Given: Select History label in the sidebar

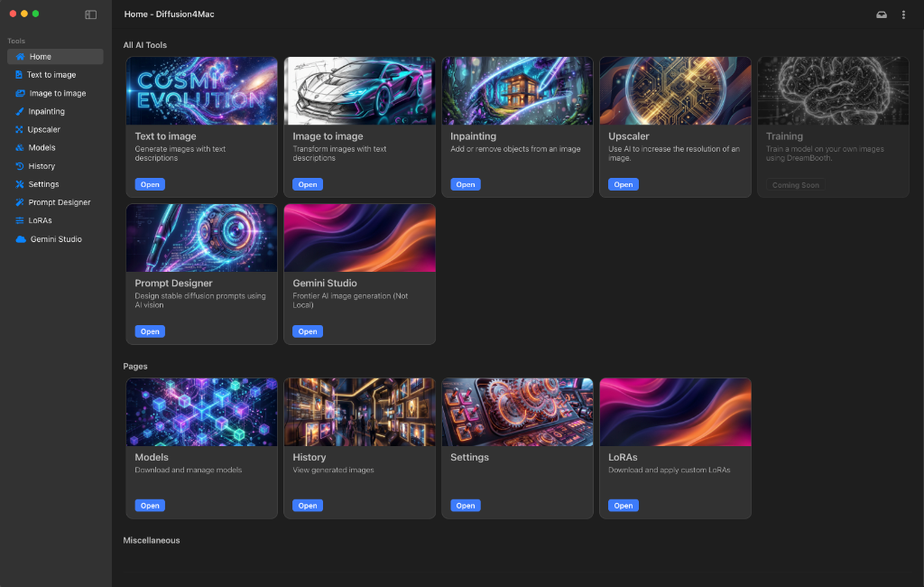Looking at the screenshot, I should click(42, 166).
